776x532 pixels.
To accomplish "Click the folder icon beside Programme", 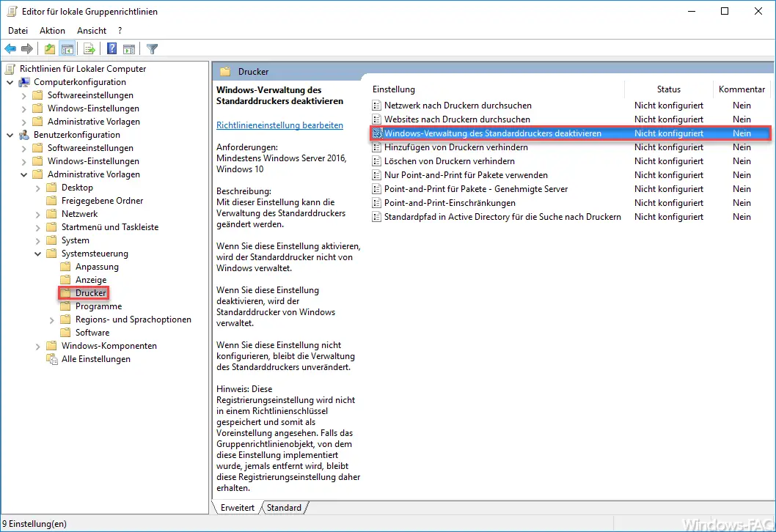I will tap(65, 306).
